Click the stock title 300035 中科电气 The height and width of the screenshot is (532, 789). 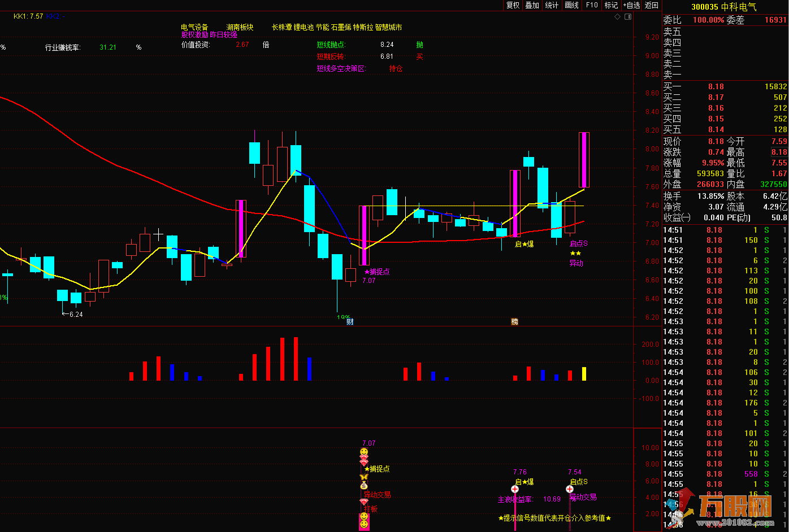[x=724, y=7]
